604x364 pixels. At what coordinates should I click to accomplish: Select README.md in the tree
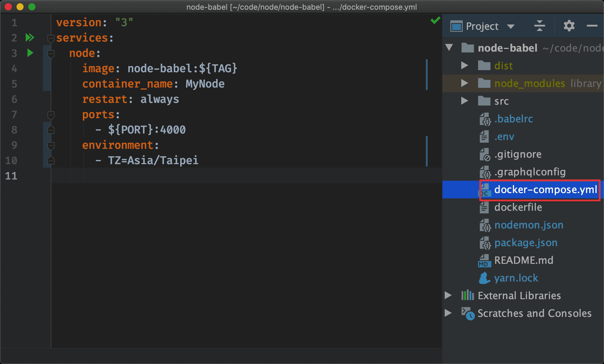tap(524, 260)
